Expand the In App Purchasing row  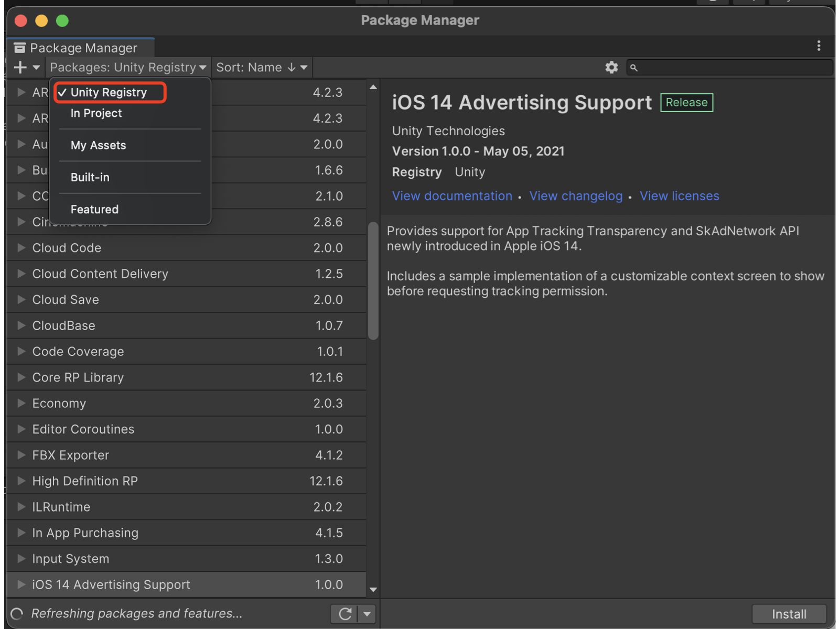(x=21, y=533)
